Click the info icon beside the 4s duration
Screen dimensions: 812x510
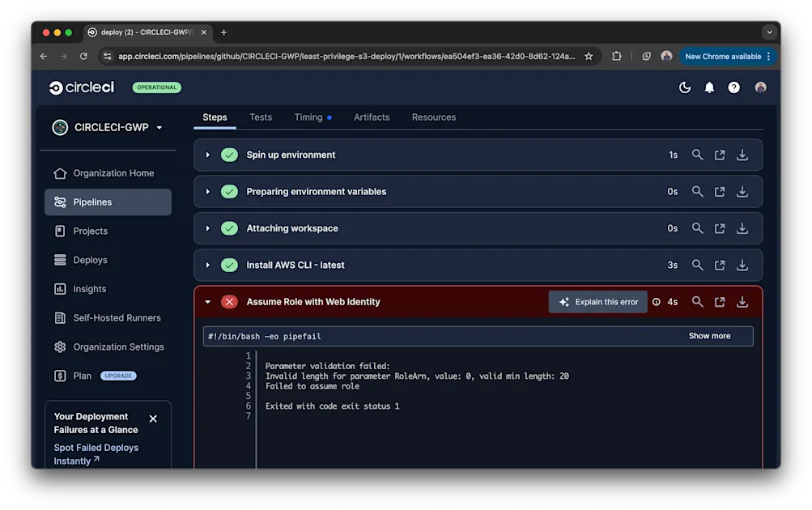click(656, 302)
